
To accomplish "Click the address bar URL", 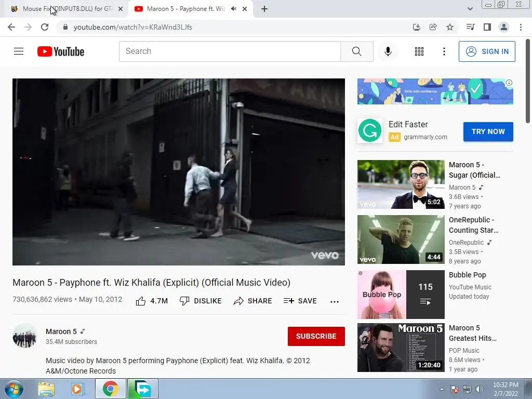I will coord(133,27).
